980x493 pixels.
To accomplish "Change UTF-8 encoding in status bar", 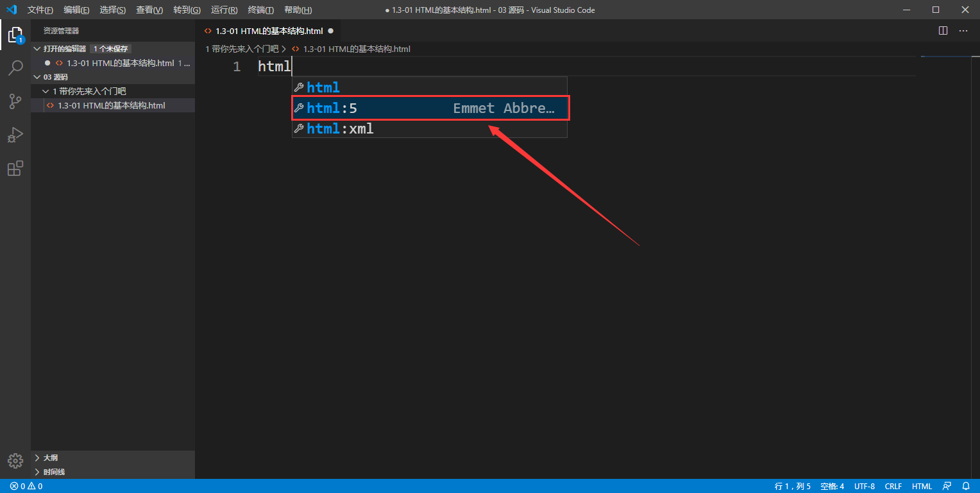I will (x=865, y=487).
